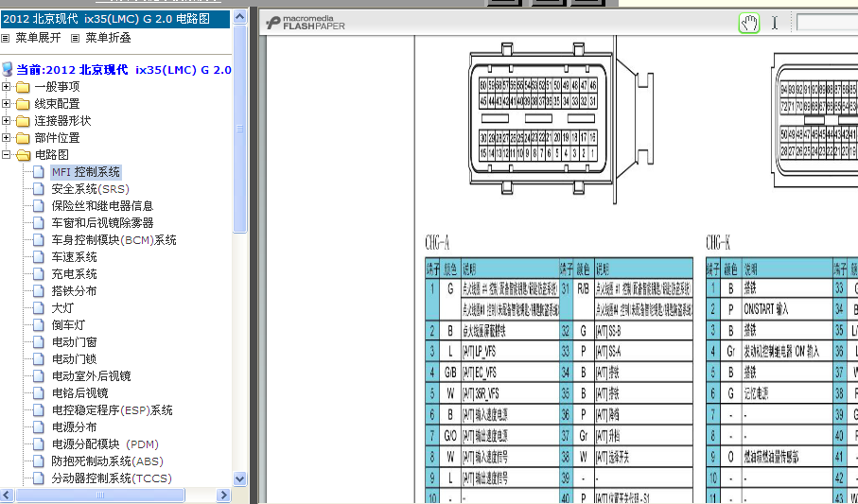Click the 一般事项 folder icon
This screenshot has width=858, height=504.
tap(23, 87)
